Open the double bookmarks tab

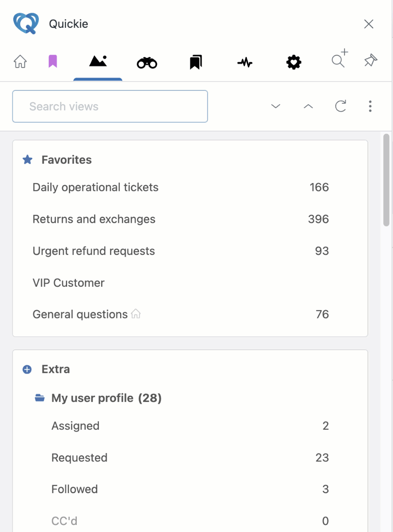tap(196, 62)
